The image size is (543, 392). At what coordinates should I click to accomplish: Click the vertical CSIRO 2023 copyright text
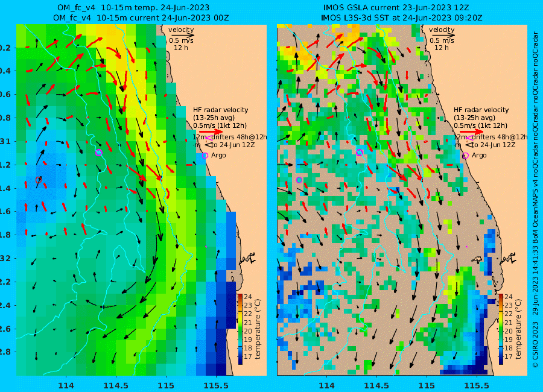coord(535,199)
